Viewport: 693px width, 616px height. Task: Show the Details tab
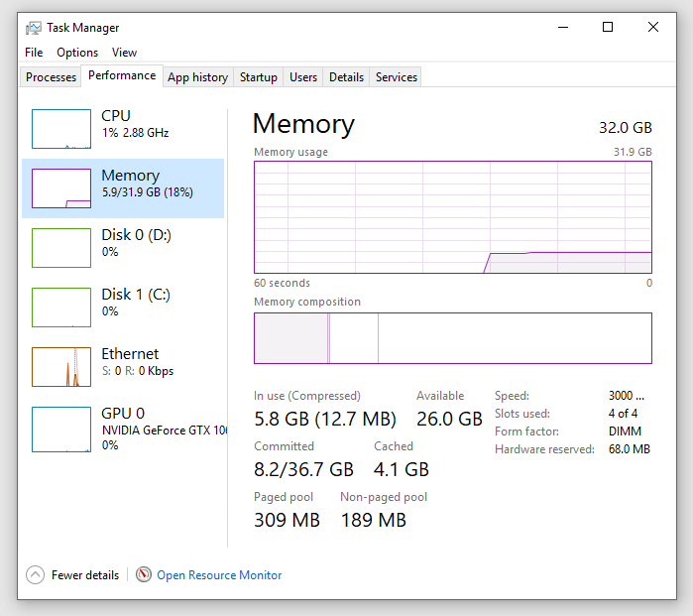point(346,77)
